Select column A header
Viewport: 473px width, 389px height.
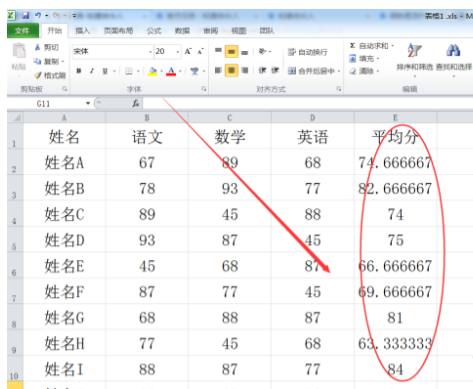(x=64, y=118)
